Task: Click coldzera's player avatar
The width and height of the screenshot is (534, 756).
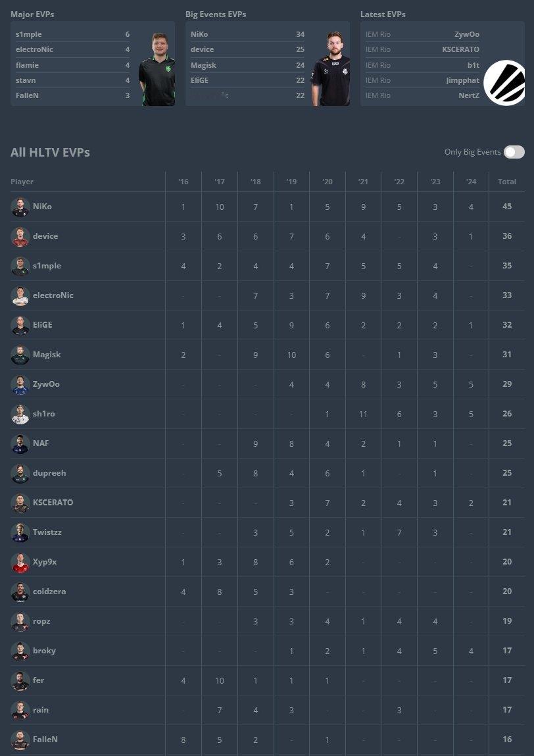Action: (x=20, y=592)
